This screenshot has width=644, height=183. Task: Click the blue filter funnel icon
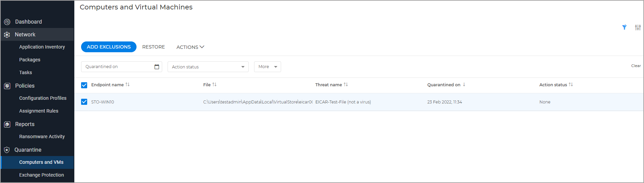[x=624, y=27]
